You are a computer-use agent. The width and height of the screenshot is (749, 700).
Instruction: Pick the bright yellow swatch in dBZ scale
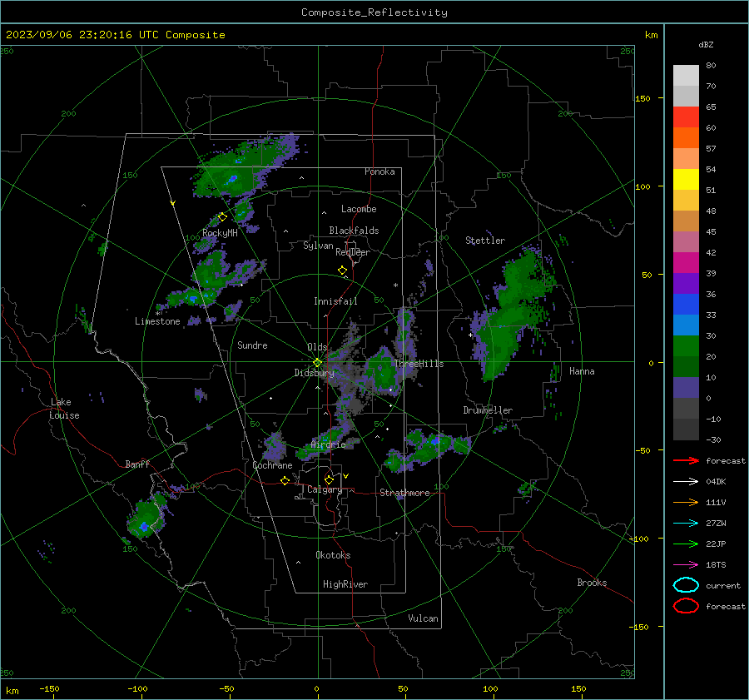coord(686,179)
